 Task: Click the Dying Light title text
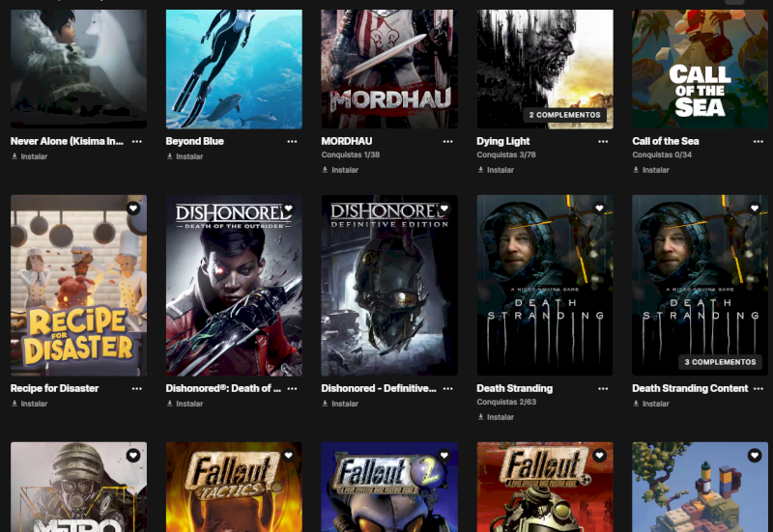point(503,141)
